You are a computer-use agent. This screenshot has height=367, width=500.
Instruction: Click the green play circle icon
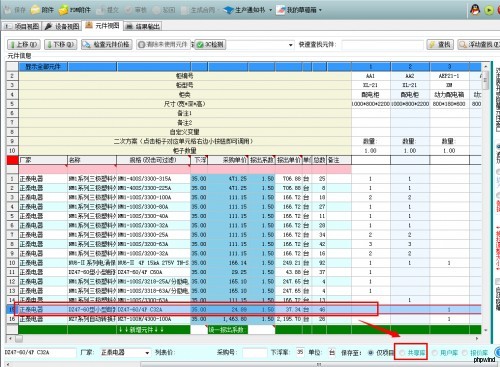pos(489,10)
